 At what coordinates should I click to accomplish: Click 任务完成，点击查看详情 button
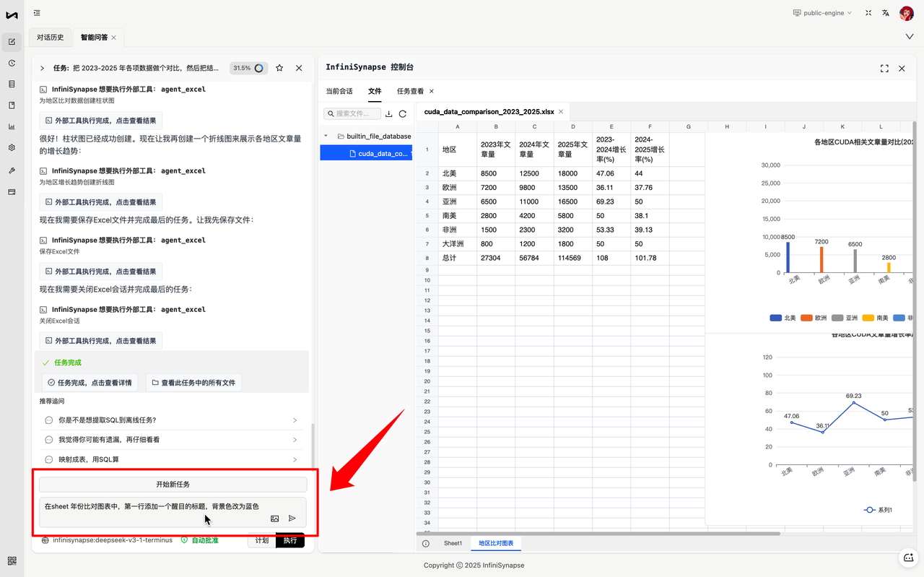point(90,383)
